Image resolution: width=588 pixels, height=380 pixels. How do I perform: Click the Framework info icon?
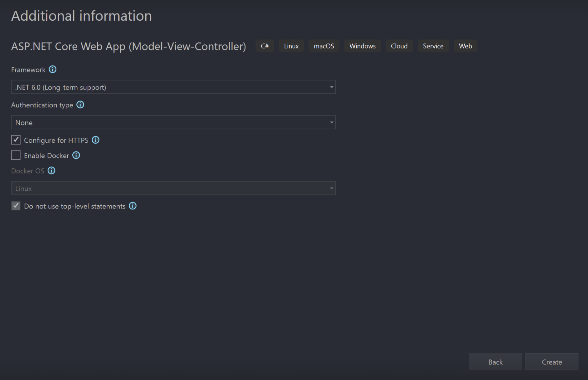[x=53, y=69]
